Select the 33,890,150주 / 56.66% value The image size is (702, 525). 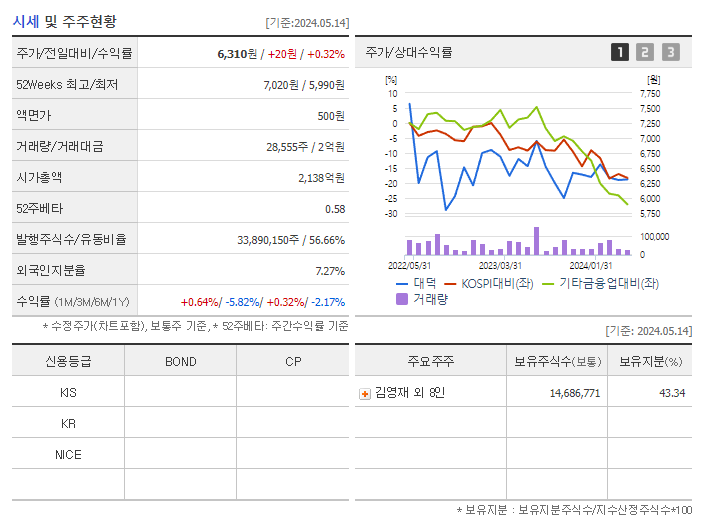(x=291, y=240)
